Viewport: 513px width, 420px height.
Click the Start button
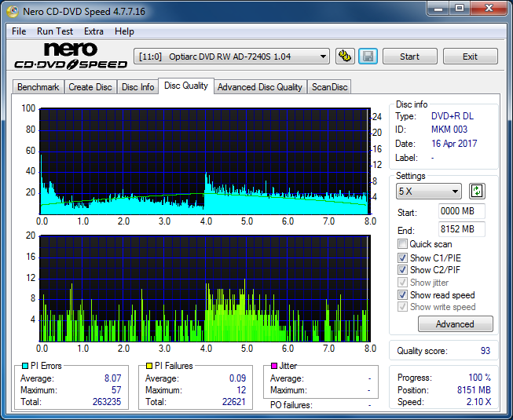click(409, 57)
